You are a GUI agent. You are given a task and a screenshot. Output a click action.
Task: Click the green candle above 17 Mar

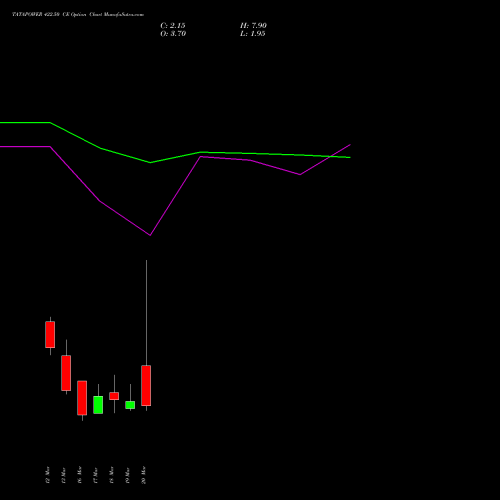click(x=98, y=405)
